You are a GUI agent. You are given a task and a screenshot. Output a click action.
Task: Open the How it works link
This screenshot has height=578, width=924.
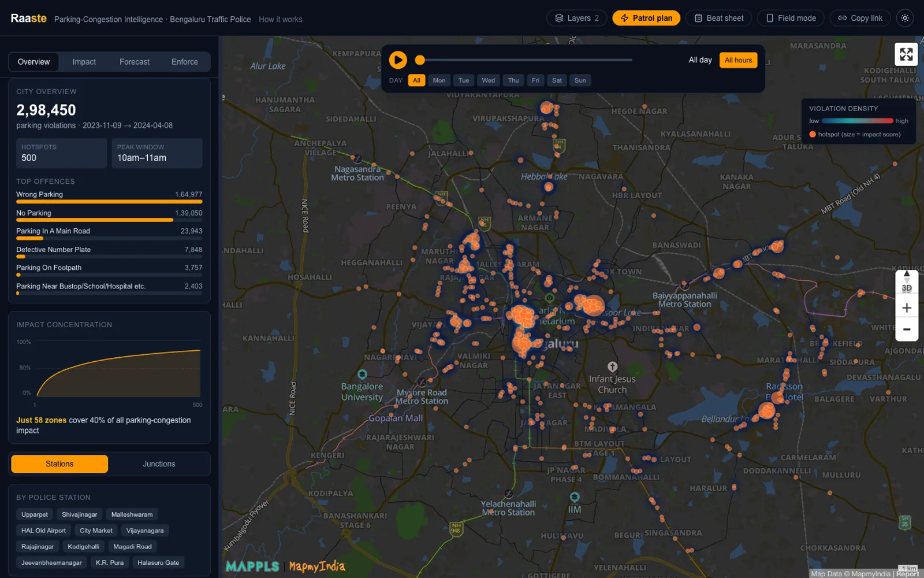pos(280,19)
